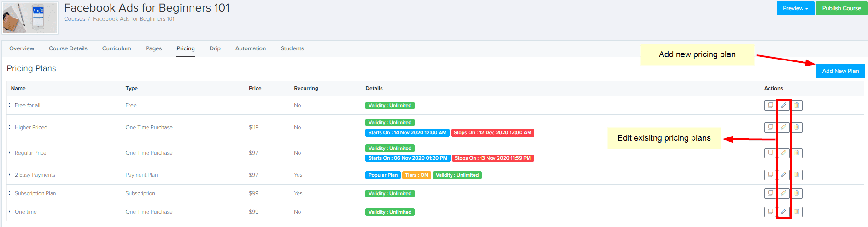Switch to Course Details tab
The width and height of the screenshot is (868, 227).
pos(68,48)
